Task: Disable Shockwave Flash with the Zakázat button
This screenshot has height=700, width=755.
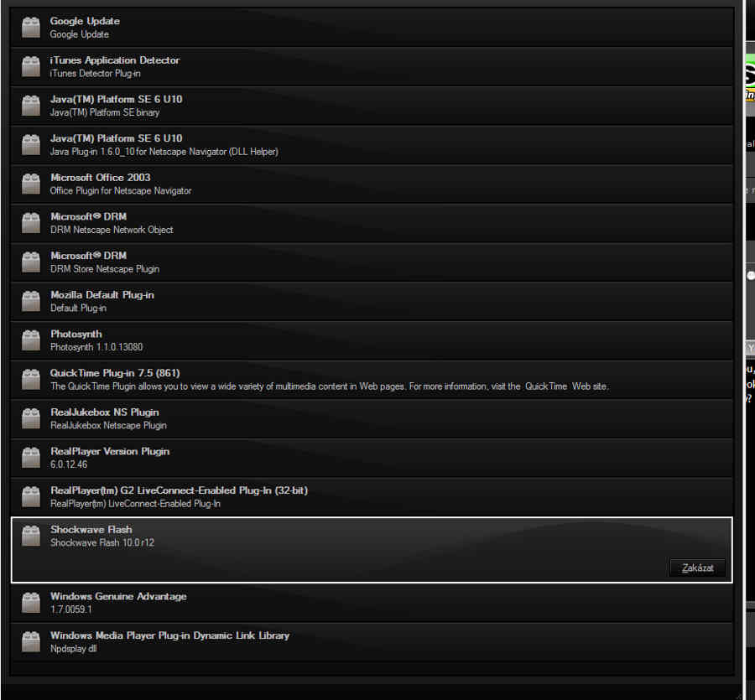Action: click(x=697, y=568)
